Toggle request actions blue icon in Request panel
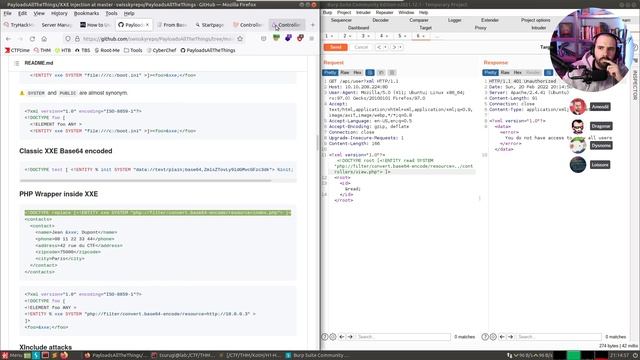 [370, 73]
